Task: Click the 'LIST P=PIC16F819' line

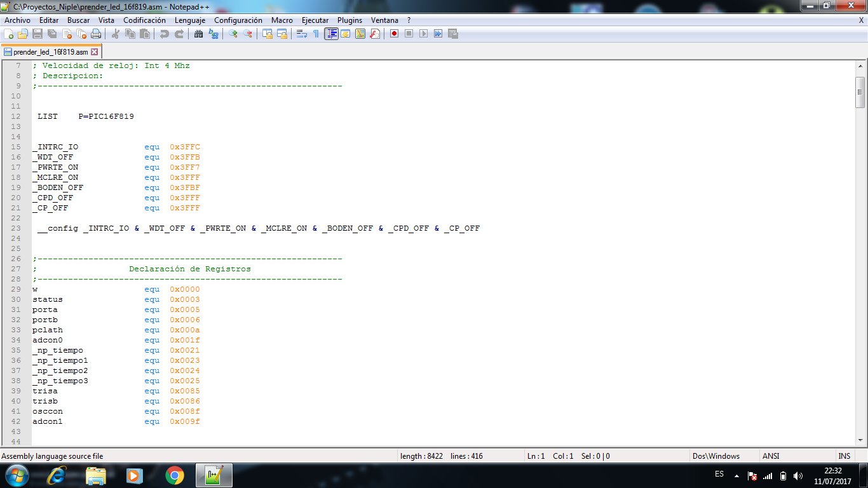Action: coord(86,116)
